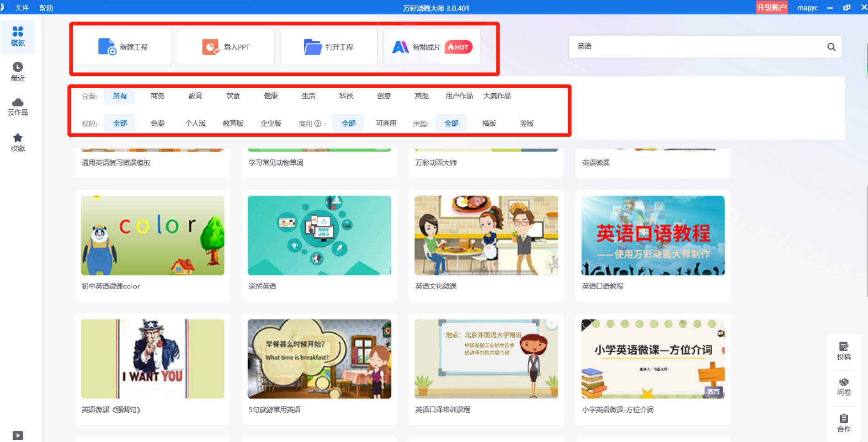Click the 新建工程 new project button

click(123, 47)
